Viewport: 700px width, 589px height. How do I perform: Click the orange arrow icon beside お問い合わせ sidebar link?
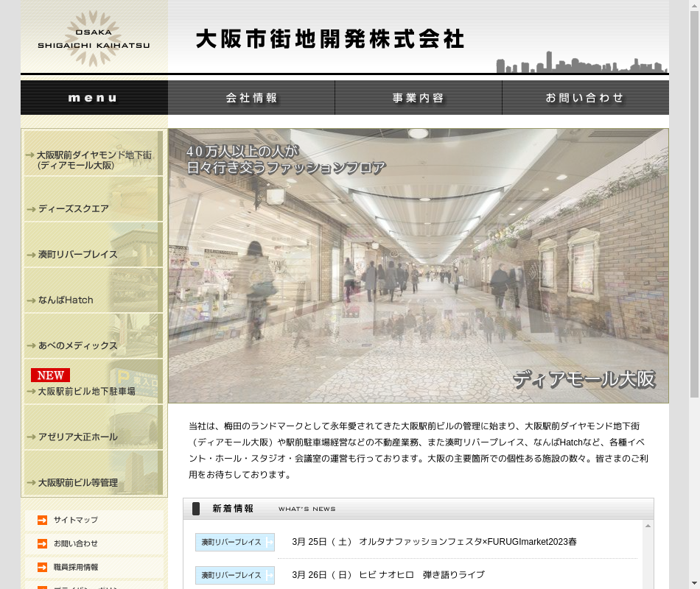(43, 543)
